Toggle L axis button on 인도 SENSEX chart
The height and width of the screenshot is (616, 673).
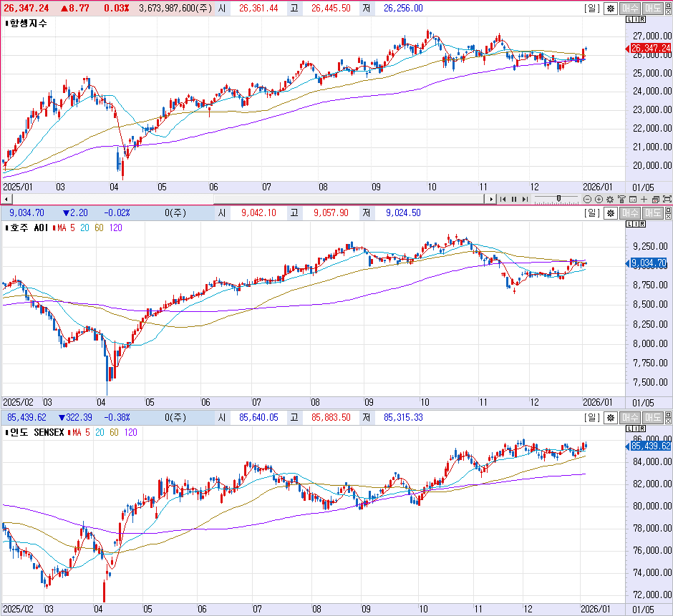tap(629, 429)
